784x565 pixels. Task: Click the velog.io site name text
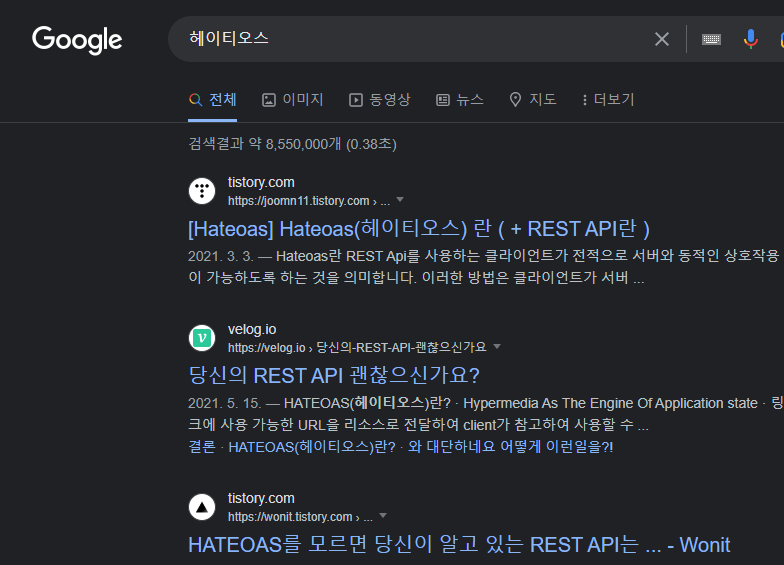252,329
